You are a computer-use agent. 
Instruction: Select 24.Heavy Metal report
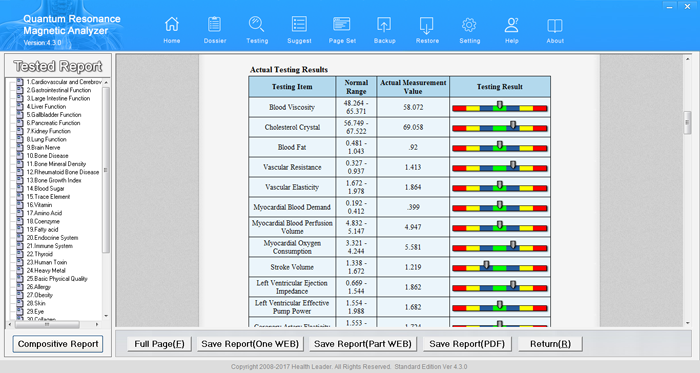(46, 271)
